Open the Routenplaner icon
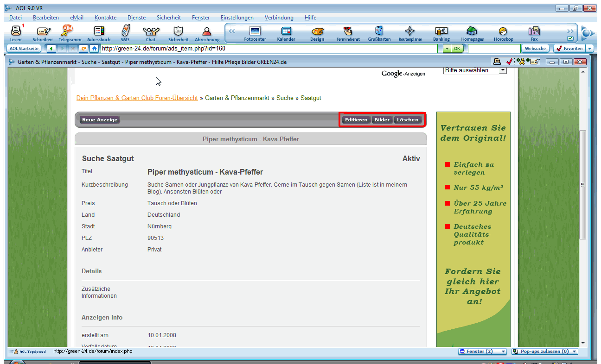601x364 pixels. [x=410, y=31]
